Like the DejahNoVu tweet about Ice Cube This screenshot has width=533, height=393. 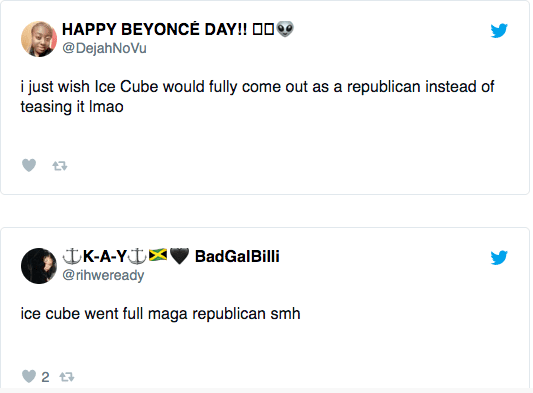point(29,166)
